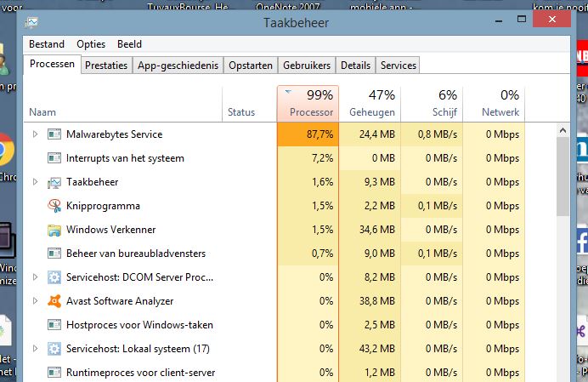This screenshot has height=382, width=588.
Task: Switch to the Opstarten tab
Action: tap(251, 66)
